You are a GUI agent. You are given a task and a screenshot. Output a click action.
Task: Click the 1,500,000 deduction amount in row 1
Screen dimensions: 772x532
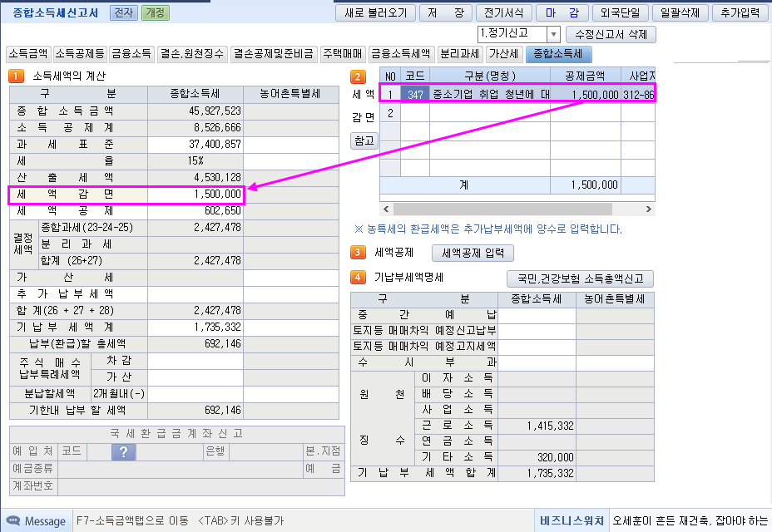[586, 94]
